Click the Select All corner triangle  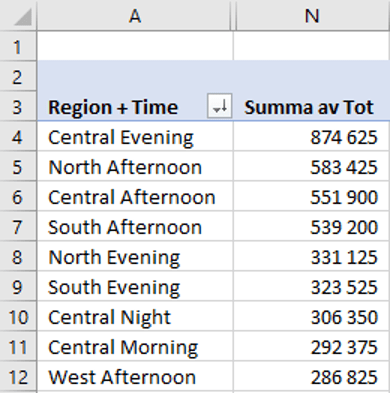pyautogui.click(x=23, y=17)
